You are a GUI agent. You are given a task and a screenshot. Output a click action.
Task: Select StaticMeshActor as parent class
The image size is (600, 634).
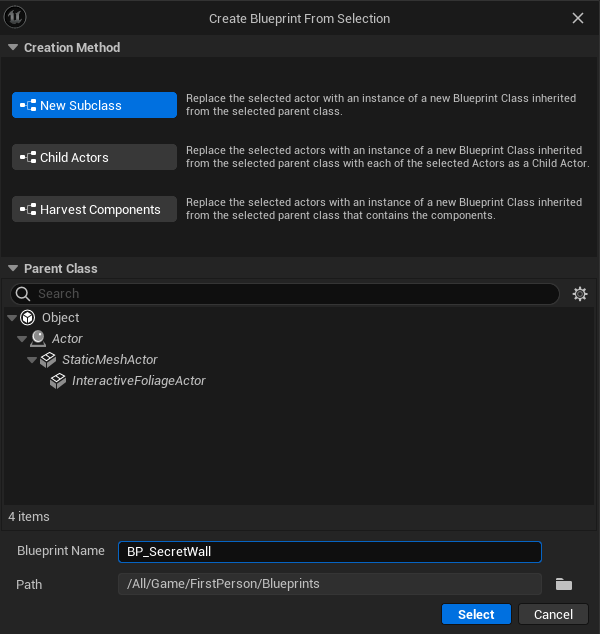point(110,360)
